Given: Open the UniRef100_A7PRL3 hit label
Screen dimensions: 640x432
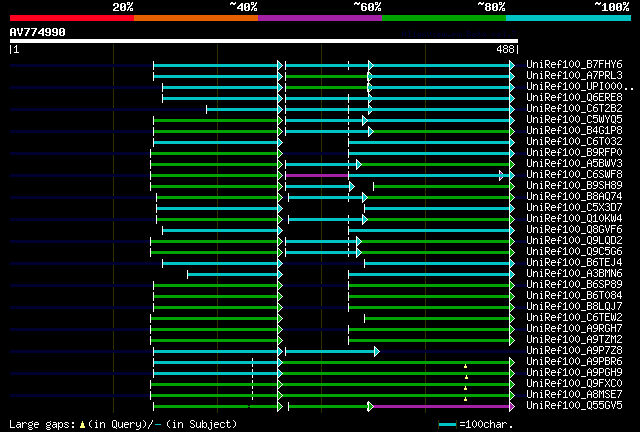Looking at the screenshot, I should (x=574, y=76).
